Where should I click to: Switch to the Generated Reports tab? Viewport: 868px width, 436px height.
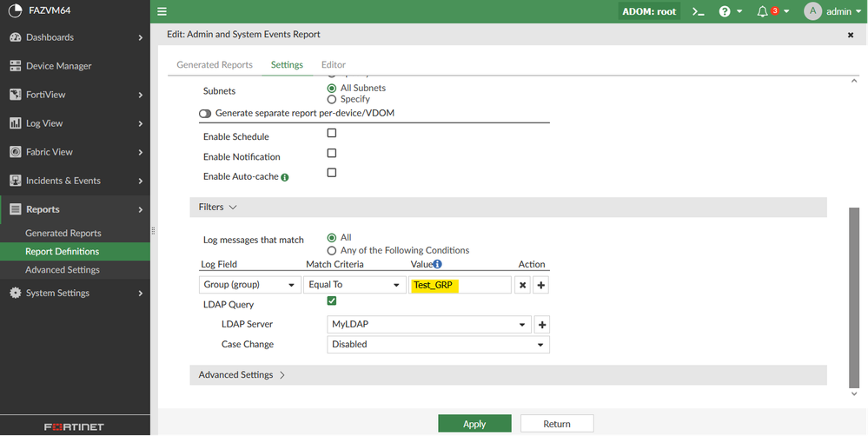coord(215,65)
